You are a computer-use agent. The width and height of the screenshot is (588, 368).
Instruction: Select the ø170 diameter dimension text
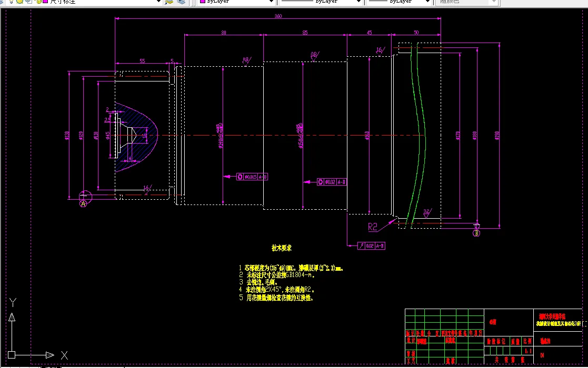coord(457,135)
